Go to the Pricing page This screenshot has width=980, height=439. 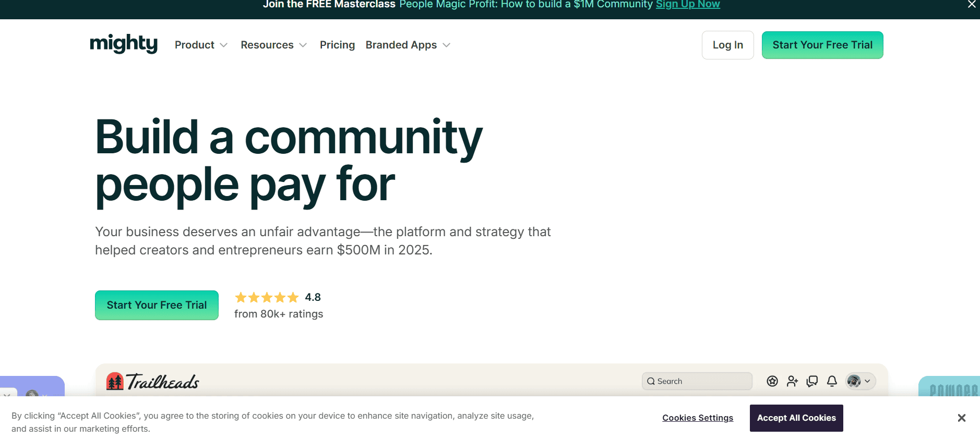(337, 45)
